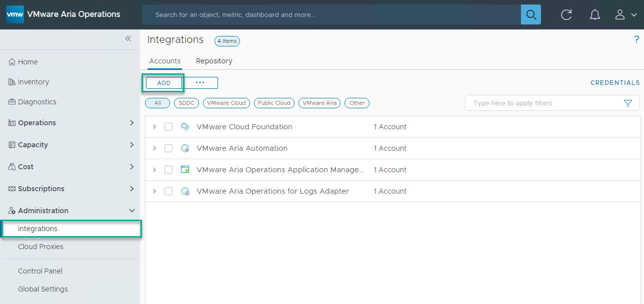The height and width of the screenshot is (304, 644).
Task: Click the VMware Cloud Foundation adapter icon
Action: pyautogui.click(x=185, y=126)
